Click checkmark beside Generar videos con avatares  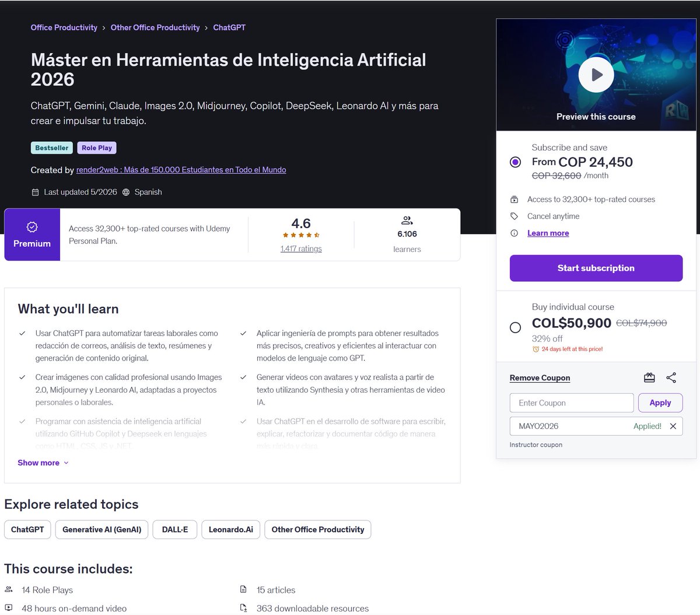click(243, 377)
